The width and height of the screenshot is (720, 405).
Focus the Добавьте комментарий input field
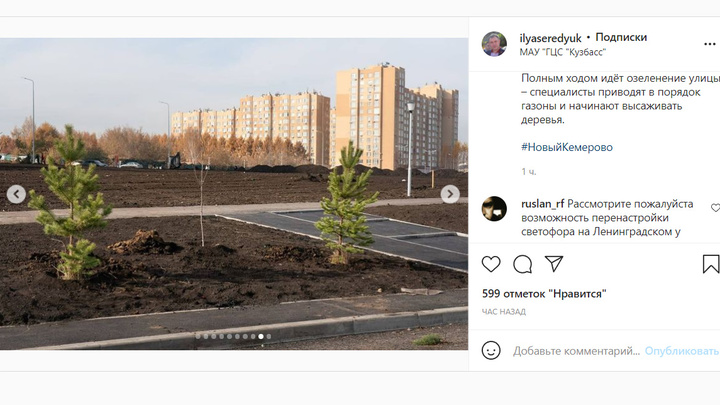[576, 351]
